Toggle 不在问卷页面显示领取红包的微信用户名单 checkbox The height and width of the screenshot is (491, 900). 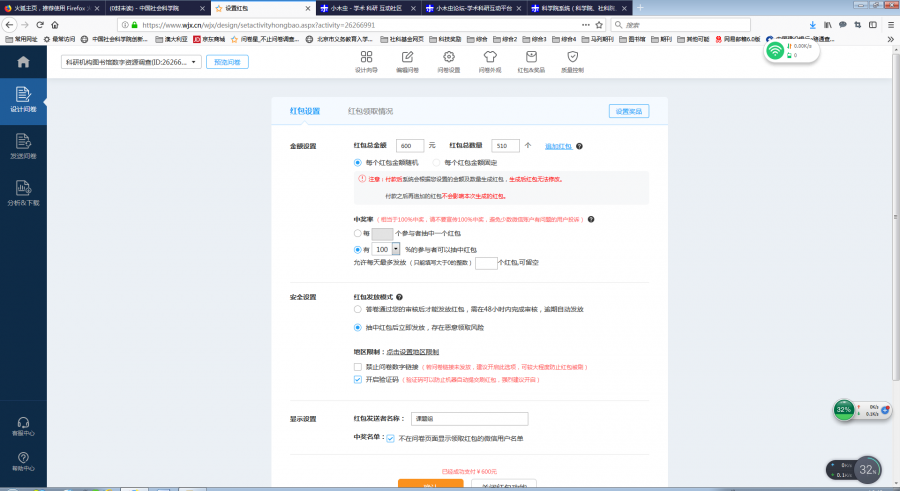tap(391, 437)
